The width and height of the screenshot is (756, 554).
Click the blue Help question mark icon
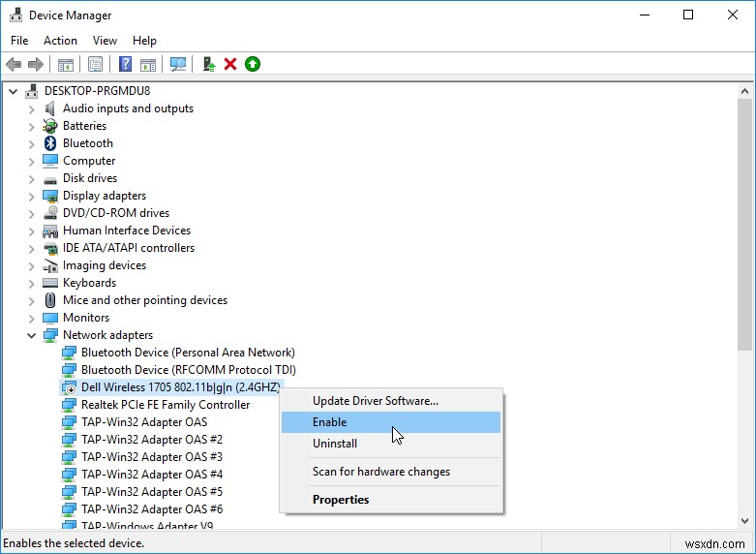point(126,64)
